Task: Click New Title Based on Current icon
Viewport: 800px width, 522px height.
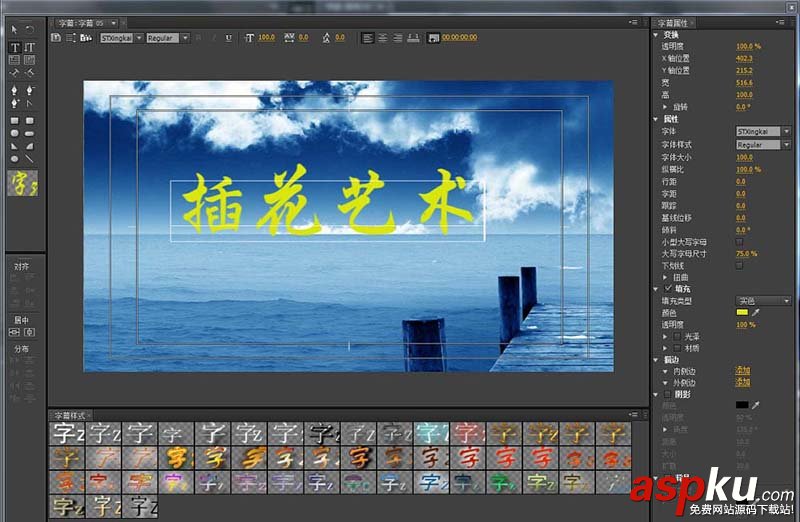Action: 56,37
